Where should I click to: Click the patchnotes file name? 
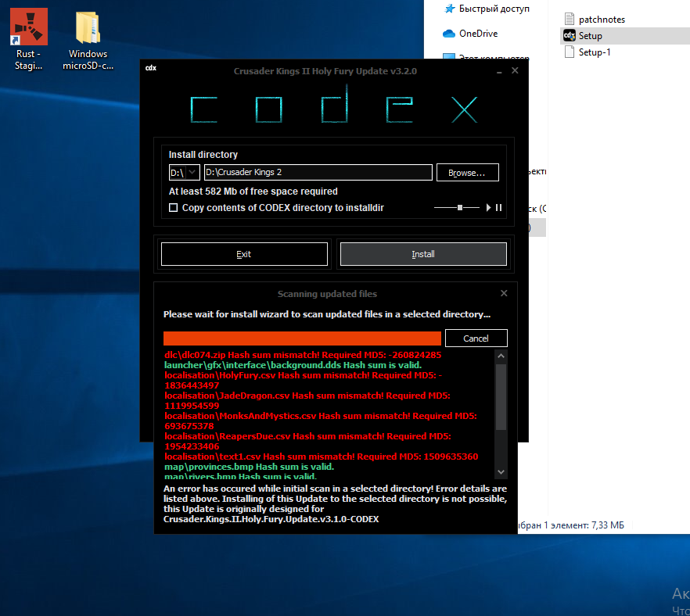602,20
